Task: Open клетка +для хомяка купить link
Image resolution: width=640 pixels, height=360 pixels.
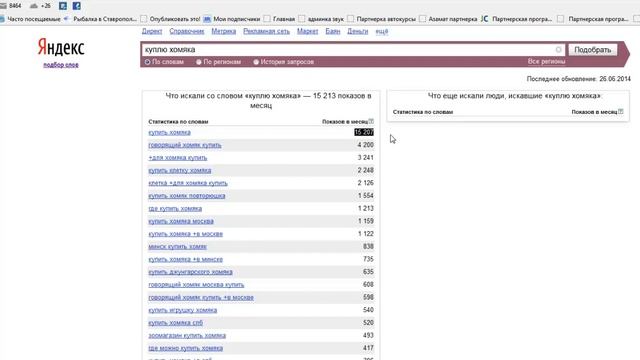Action: coord(188,183)
